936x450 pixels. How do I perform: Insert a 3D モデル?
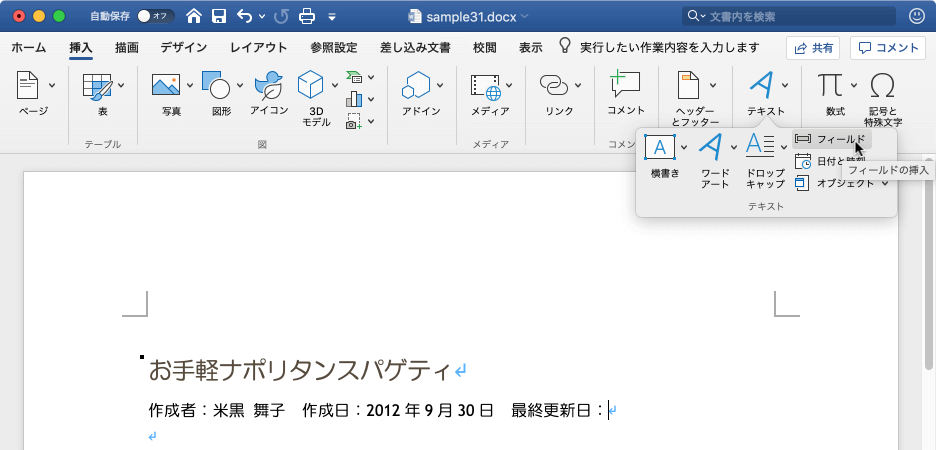(x=310, y=85)
